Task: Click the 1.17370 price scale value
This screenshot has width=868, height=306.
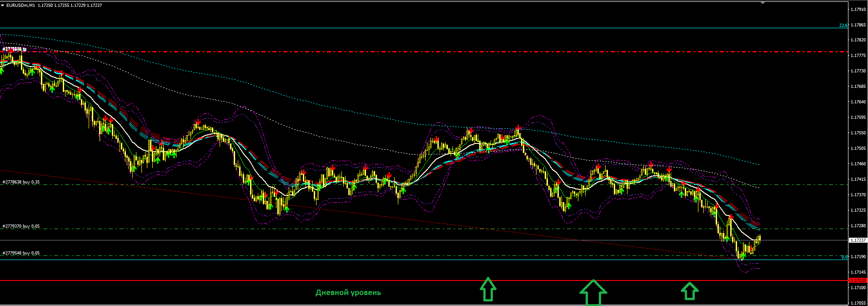Action: 858,195
